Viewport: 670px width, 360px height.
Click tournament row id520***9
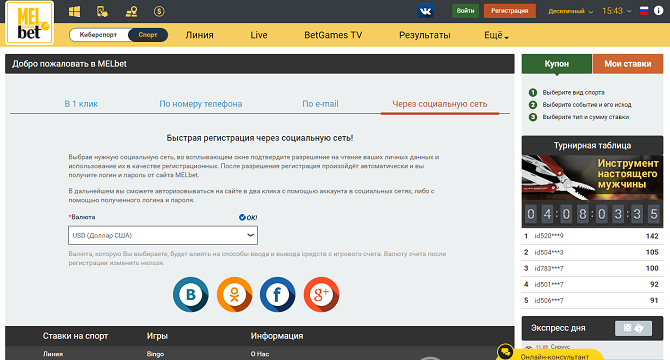coord(592,236)
